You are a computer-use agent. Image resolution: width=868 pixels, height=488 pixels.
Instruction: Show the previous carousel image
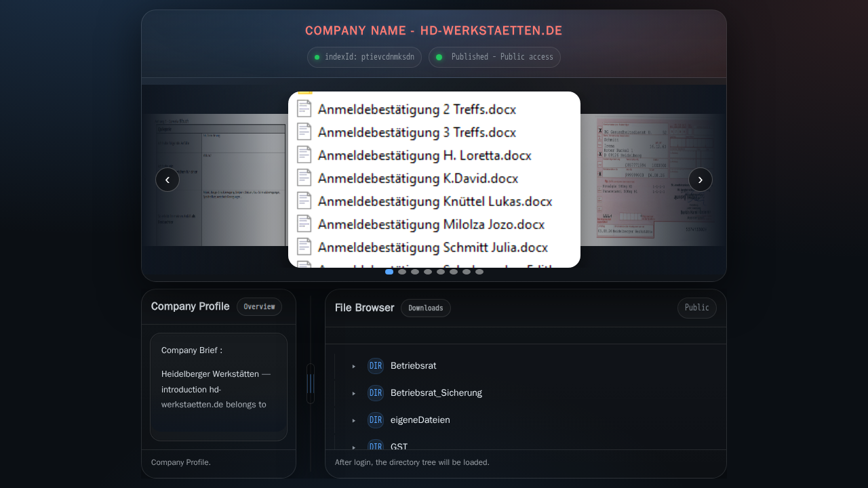[167, 180]
